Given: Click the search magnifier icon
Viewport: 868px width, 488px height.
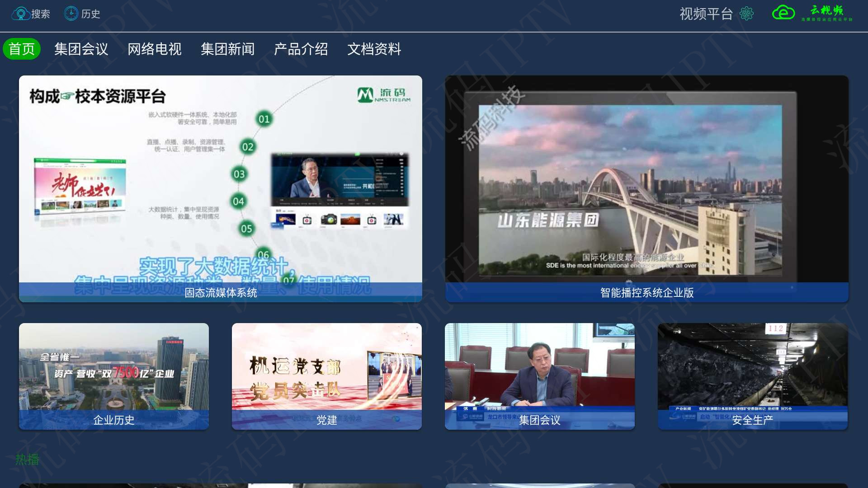Looking at the screenshot, I should pos(20,14).
